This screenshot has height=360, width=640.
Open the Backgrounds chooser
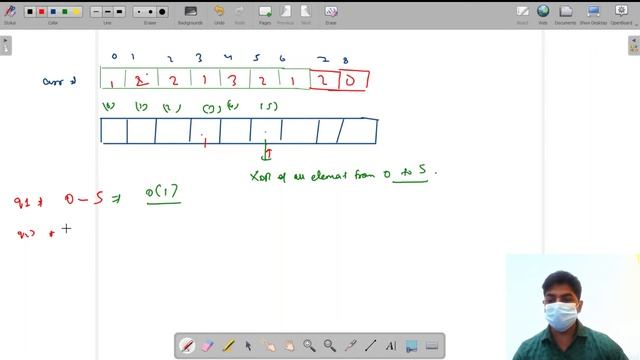(x=190, y=15)
